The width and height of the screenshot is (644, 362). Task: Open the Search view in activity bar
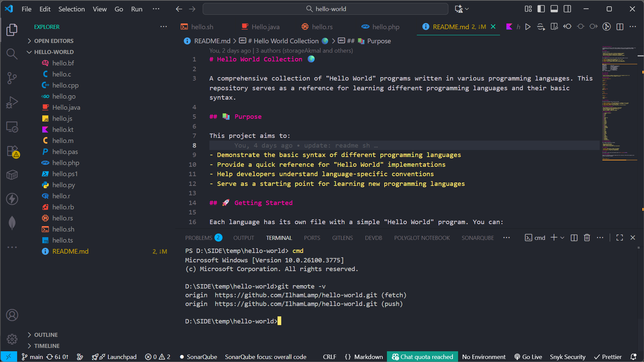[x=12, y=54]
